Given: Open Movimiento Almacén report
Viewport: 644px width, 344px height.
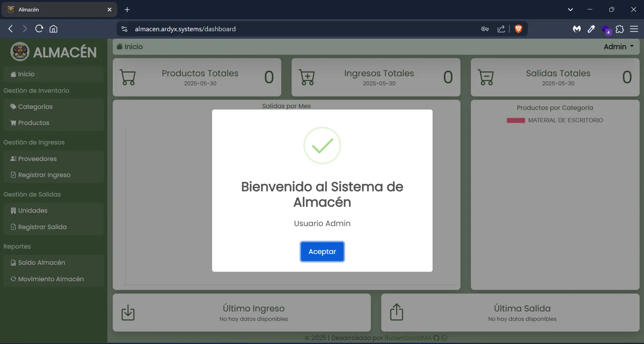Looking at the screenshot, I should coord(51,279).
